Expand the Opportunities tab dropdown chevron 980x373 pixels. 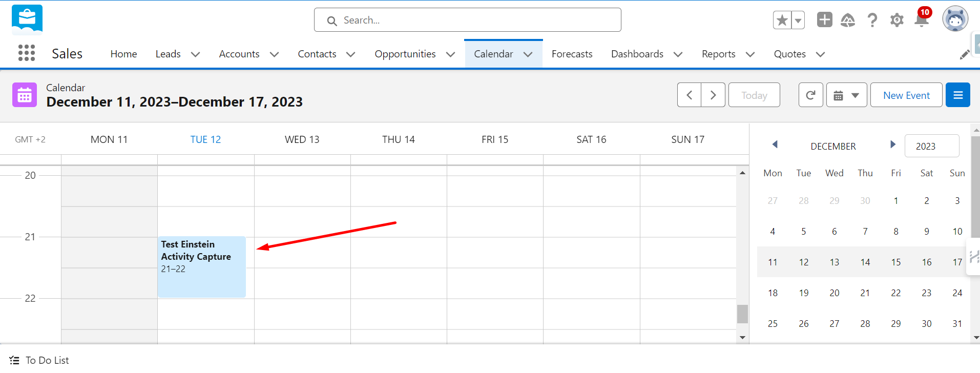click(450, 54)
